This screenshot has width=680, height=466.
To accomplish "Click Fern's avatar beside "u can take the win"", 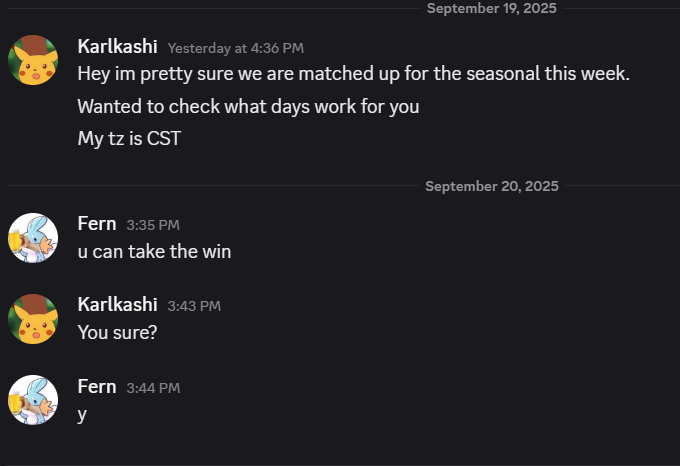I will [33, 238].
